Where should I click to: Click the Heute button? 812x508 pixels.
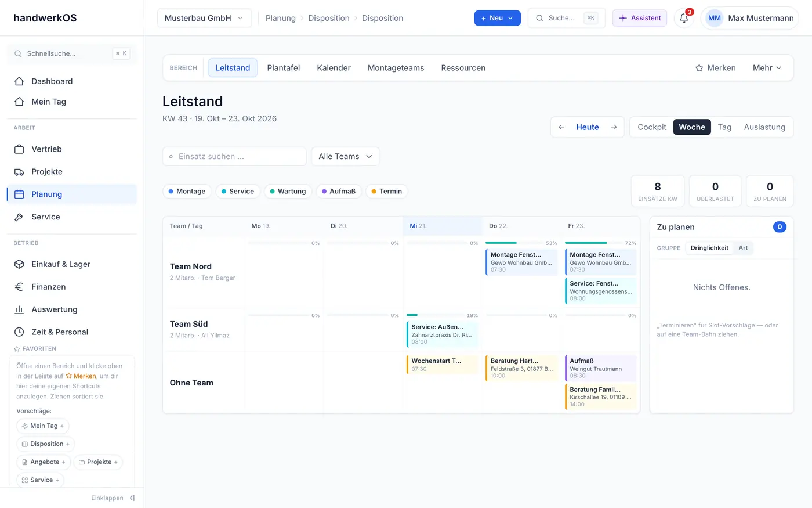(588, 127)
